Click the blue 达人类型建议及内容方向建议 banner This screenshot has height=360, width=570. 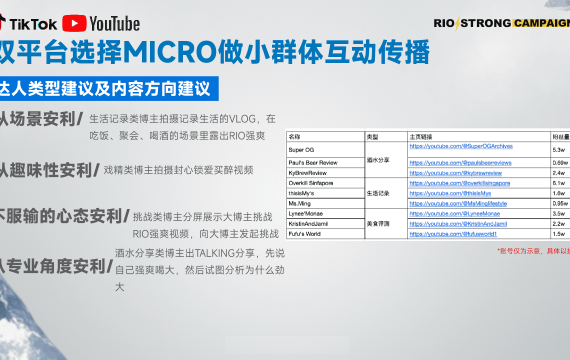(x=108, y=88)
